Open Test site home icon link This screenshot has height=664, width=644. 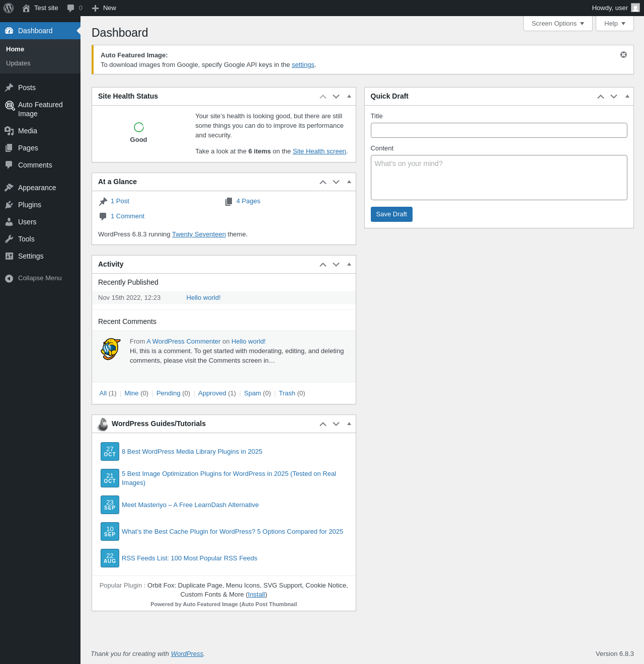coord(40,8)
